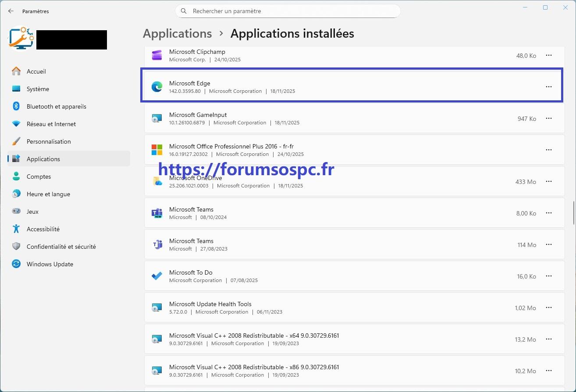Viewport: 576px width, 392px height.
Task: Click the Microsoft To Do checkmark icon
Action: click(x=156, y=276)
